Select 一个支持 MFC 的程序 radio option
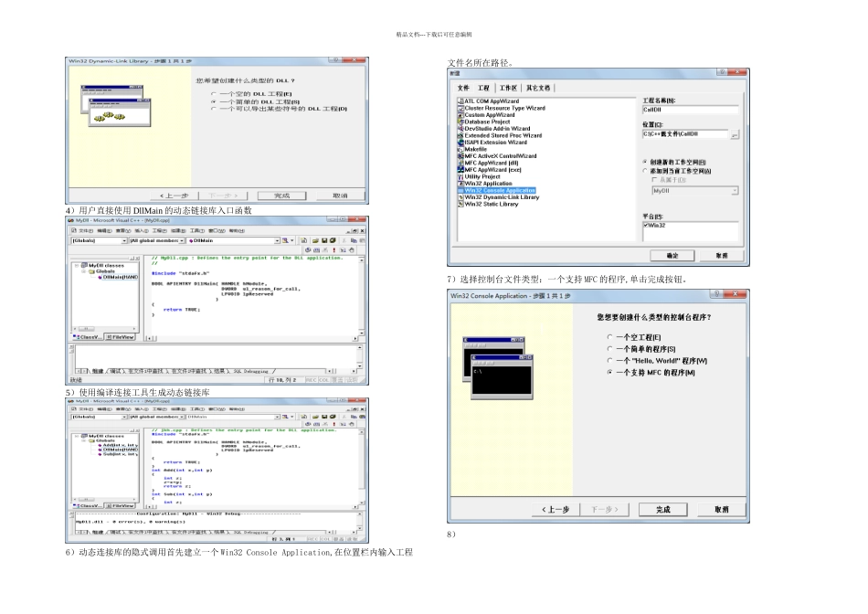 [609, 372]
